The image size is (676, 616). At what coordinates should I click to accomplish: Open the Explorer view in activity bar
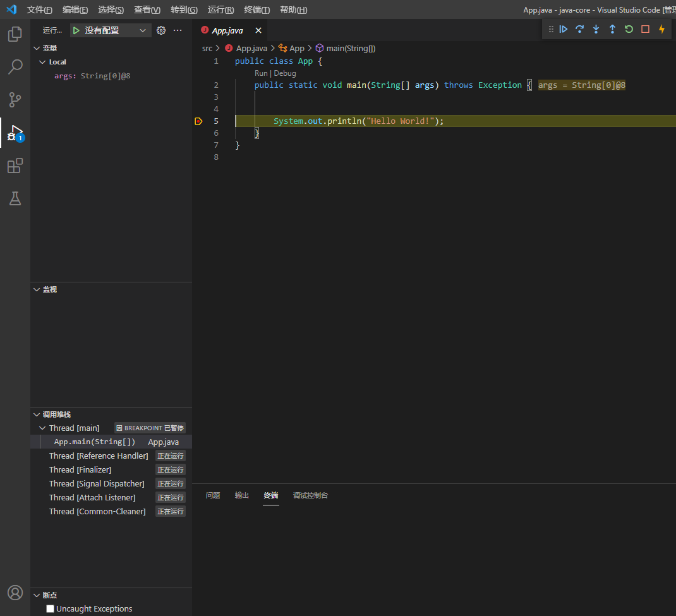(15, 34)
